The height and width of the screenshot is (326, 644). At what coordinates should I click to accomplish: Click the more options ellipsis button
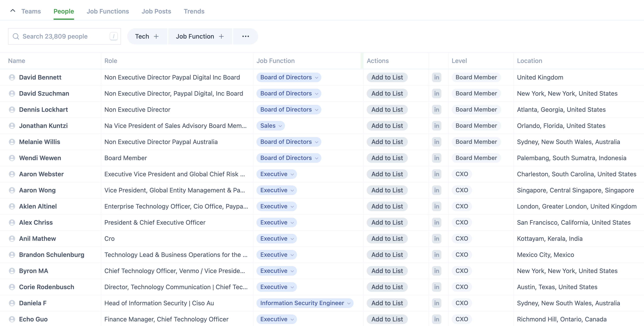click(x=246, y=36)
